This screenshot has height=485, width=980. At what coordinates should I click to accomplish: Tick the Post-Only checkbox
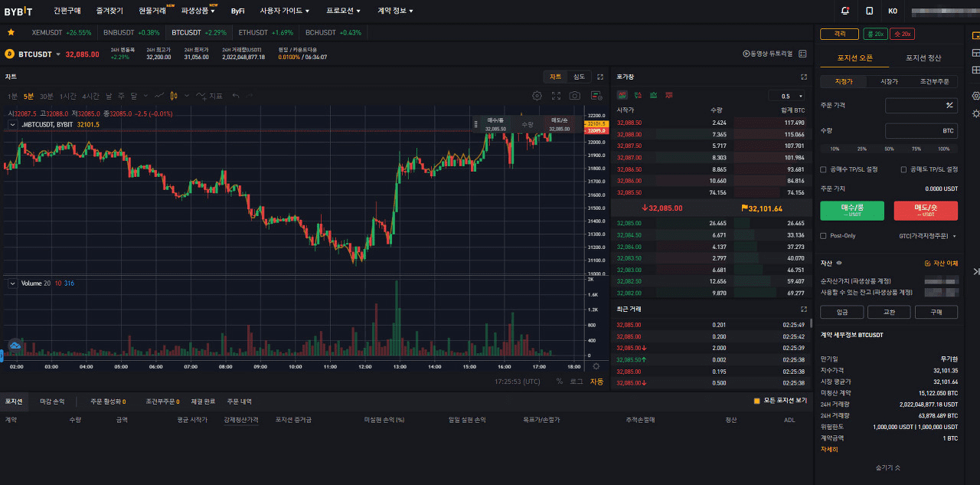point(823,236)
